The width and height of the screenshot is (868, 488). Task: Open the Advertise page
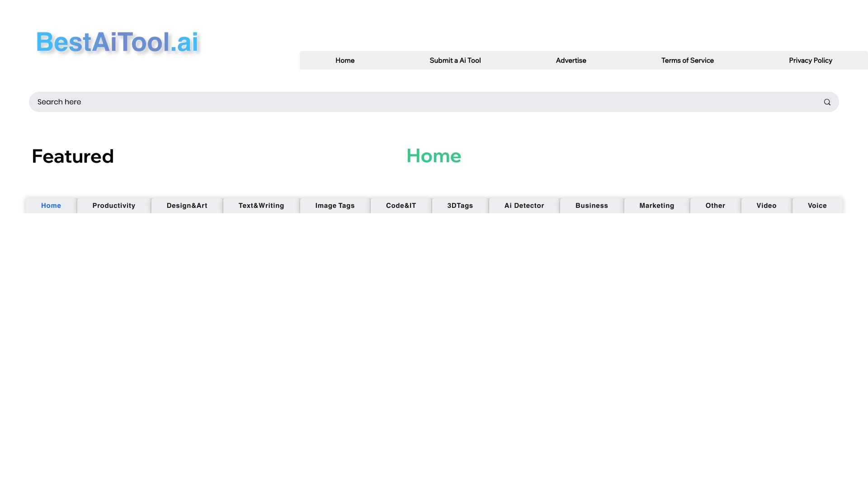(571, 60)
